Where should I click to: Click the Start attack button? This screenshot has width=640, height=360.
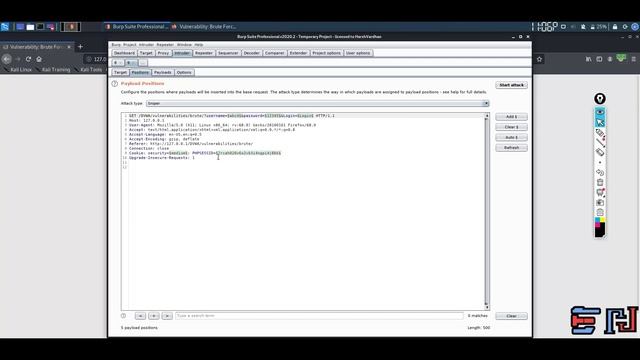tap(511, 85)
